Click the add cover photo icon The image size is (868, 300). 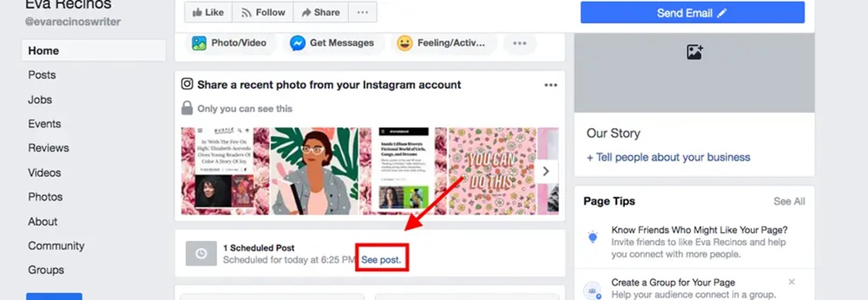click(x=694, y=52)
